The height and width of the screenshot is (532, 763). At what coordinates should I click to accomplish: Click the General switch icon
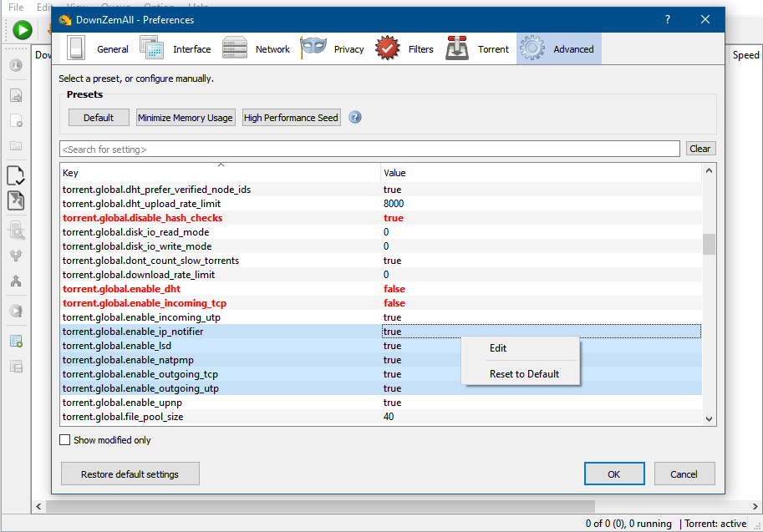[76, 48]
